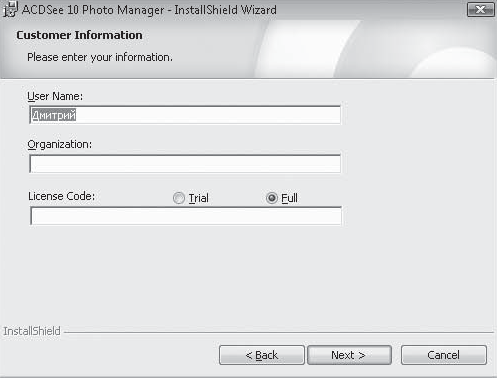Viewport: 497px width, 378px height.
Task: Click the License Code label
Action: [61, 196]
